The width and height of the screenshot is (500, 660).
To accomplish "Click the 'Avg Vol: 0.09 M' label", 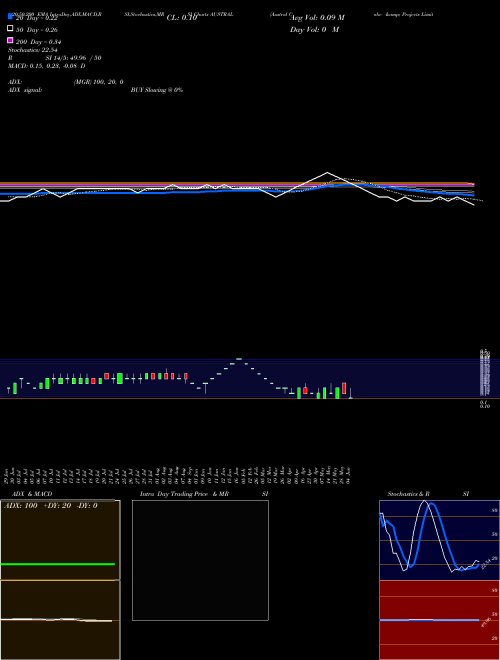I will [317, 18].
